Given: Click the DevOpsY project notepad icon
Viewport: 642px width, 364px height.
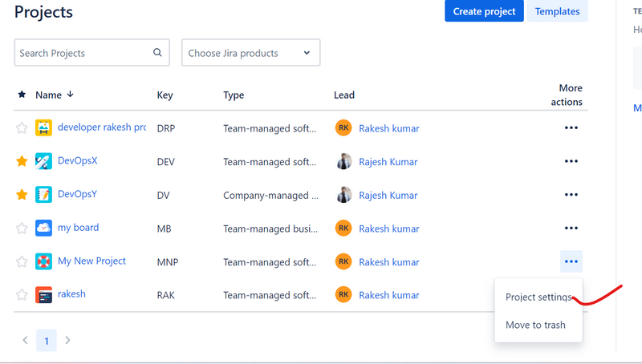Looking at the screenshot, I should [43, 195].
